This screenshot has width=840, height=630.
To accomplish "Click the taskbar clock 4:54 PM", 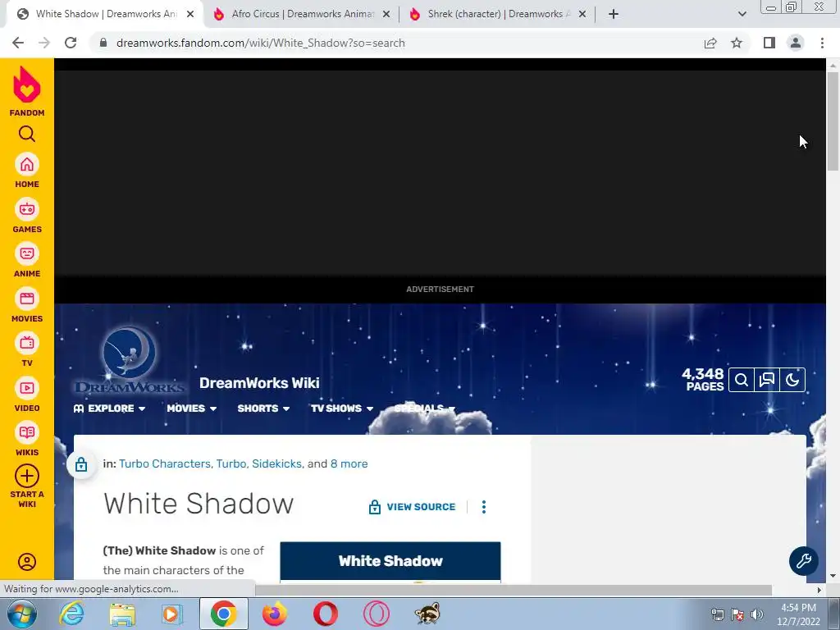I will click(798, 614).
